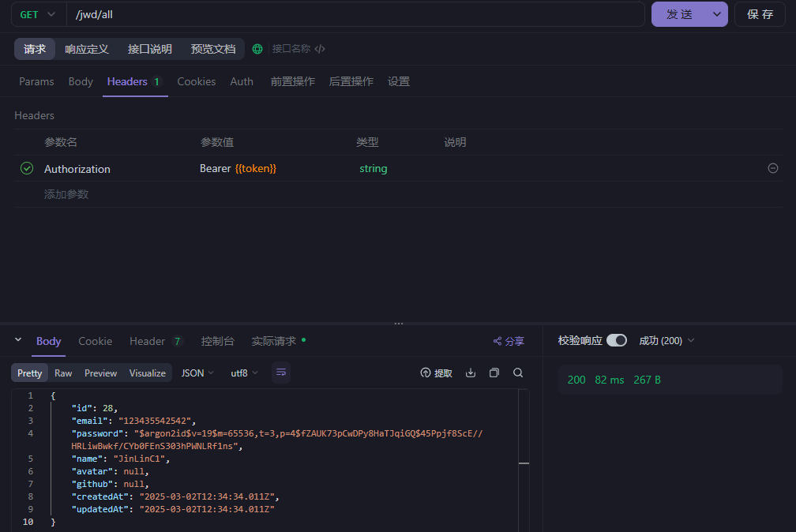This screenshot has height=532, width=796.
Task: Open the 预览文档 tab
Action: (x=213, y=49)
